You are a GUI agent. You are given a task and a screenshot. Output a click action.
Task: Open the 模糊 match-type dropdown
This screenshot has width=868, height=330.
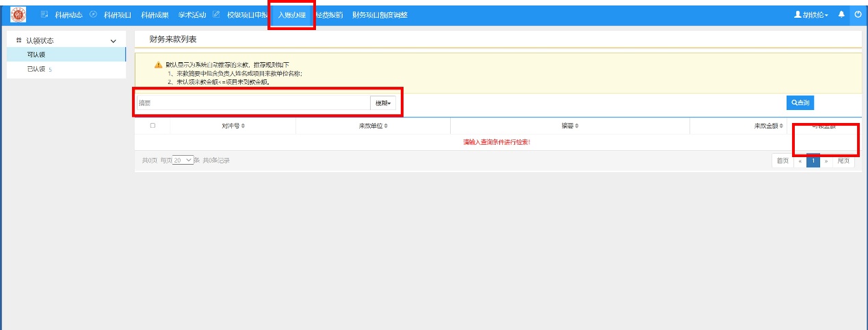pyautogui.click(x=383, y=103)
